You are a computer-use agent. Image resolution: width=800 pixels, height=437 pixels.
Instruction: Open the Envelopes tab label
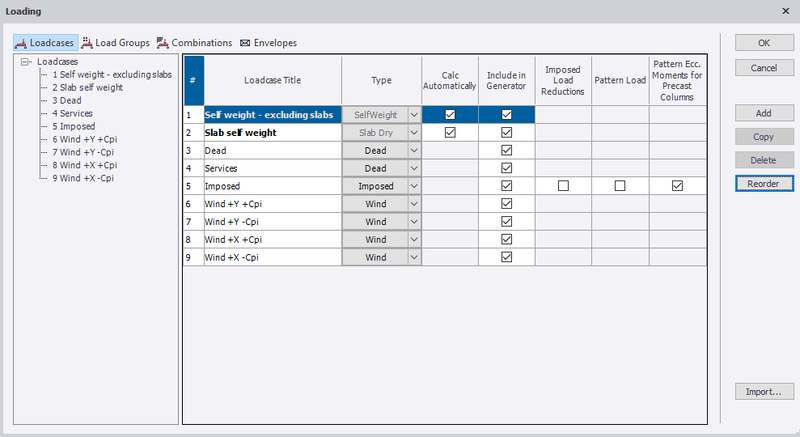click(275, 43)
